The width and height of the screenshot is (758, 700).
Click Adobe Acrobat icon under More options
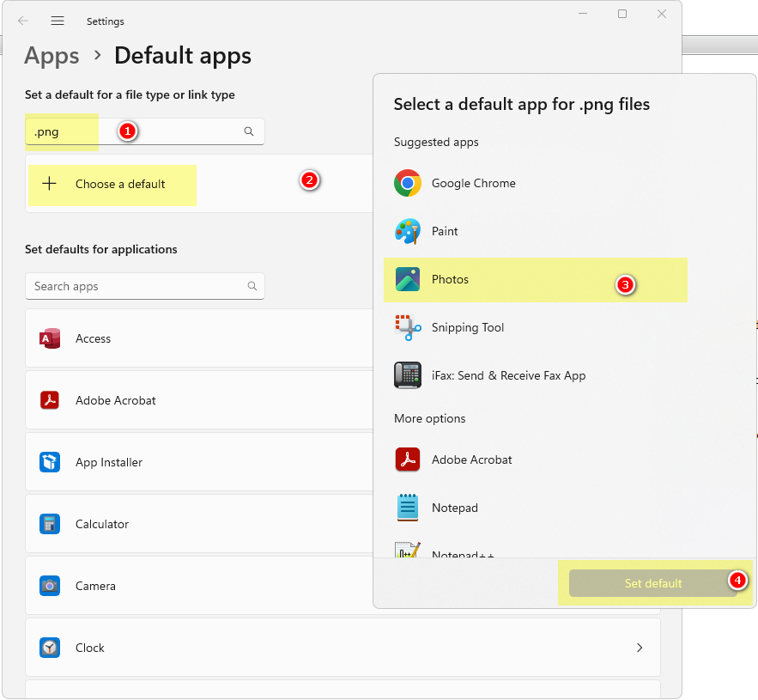coord(408,460)
